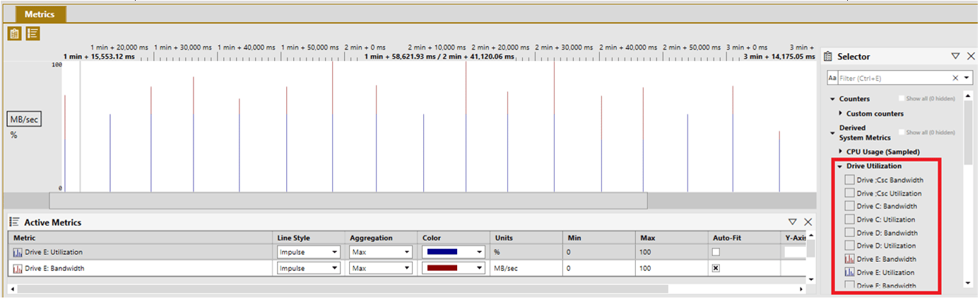The height and width of the screenshot is (300, 980).
Task: Sort by the Metric column header
Action: click(141, 238)
